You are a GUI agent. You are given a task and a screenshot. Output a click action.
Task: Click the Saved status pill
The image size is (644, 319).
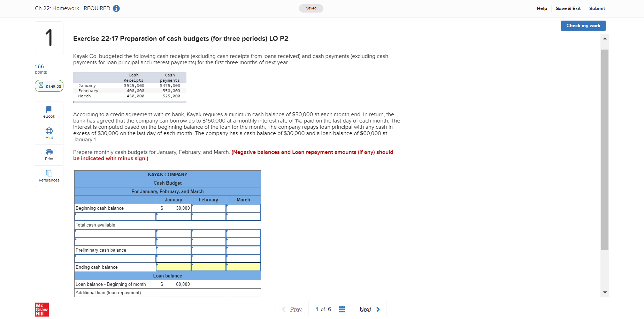point(311,8)
